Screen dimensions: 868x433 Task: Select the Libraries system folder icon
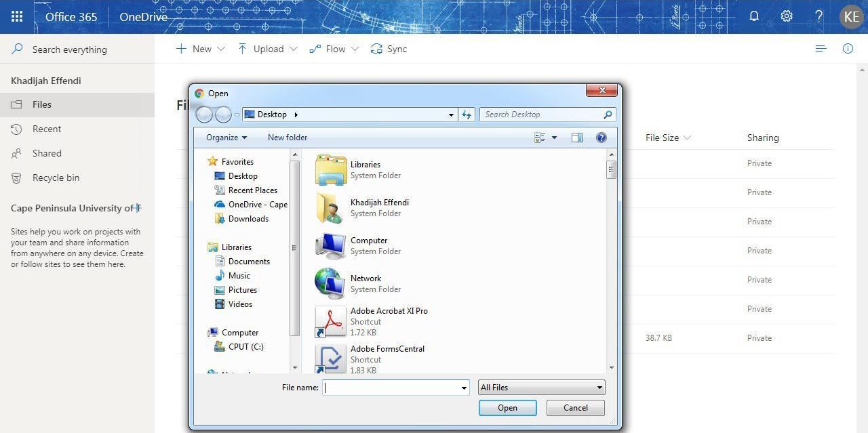pyautogui.click(x=331, y=169)
